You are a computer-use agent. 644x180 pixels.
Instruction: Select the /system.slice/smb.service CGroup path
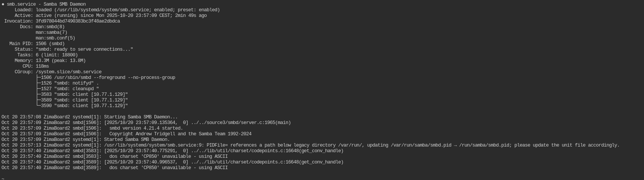click(x=68, y=72)
